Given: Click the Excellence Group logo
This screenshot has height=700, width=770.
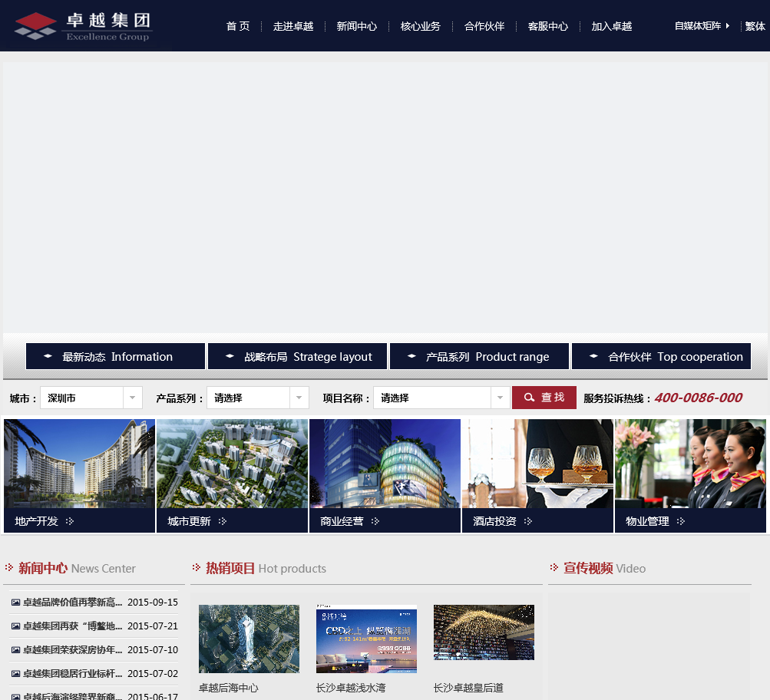Looking at the screenshot, I should [84, 27].
